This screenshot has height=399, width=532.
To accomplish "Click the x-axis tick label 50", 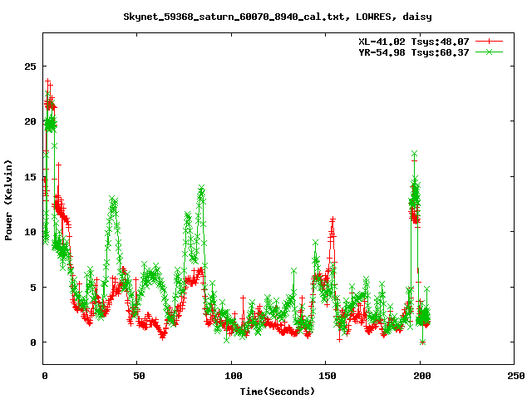I will [139, 376].
